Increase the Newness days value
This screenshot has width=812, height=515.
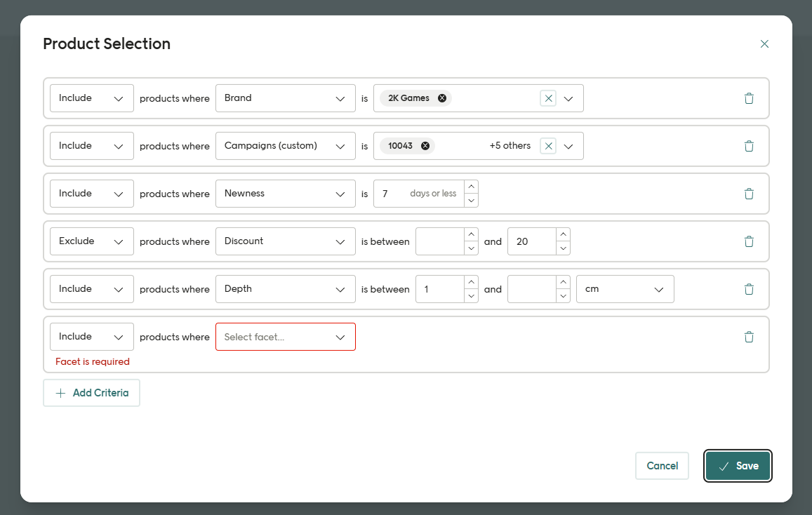coord(472,187)
